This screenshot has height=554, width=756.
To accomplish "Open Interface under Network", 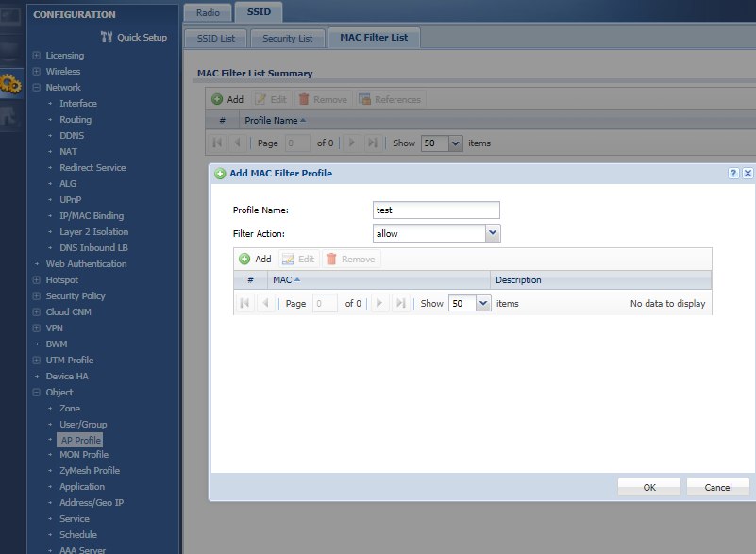I will [78, 103].
